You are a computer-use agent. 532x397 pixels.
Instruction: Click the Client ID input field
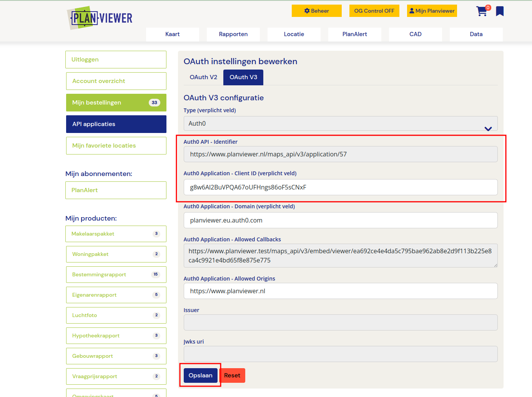point(341,187)
